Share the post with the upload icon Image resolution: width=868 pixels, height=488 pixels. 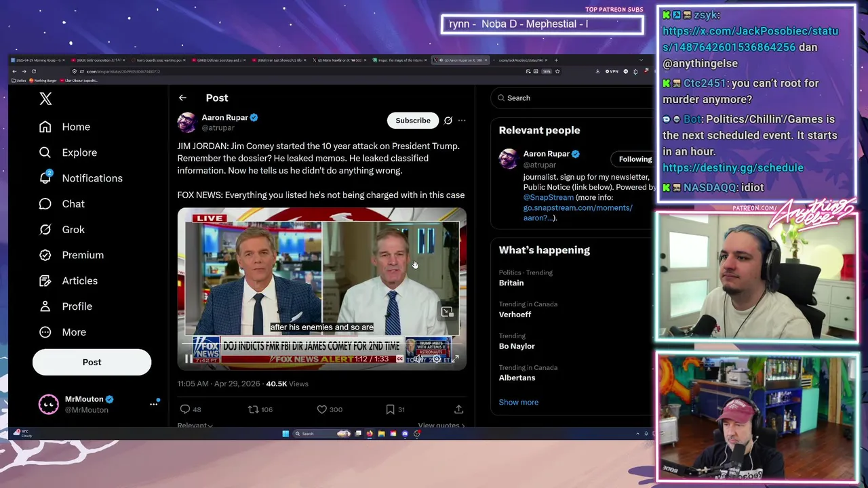click(458, 409)
